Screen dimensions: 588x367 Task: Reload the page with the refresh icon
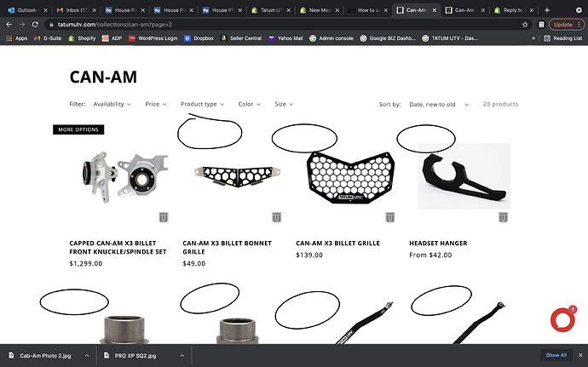pyautogui.click(x=35, y=25)
